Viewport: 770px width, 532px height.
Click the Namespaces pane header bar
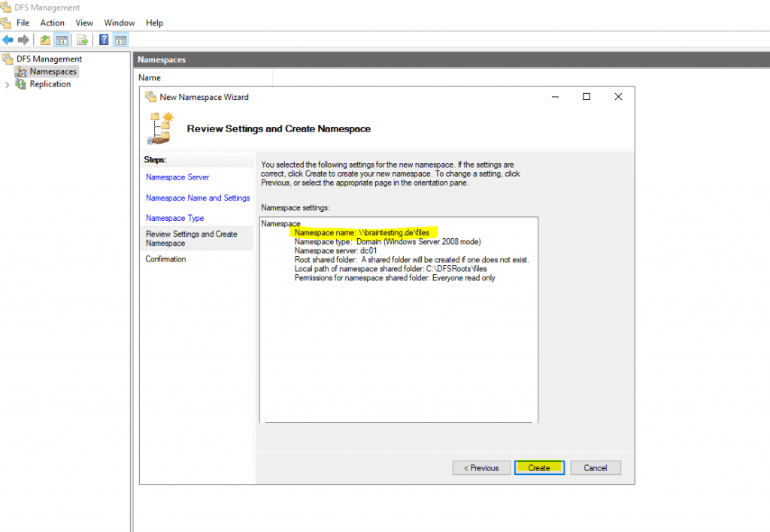pos(451,59)
